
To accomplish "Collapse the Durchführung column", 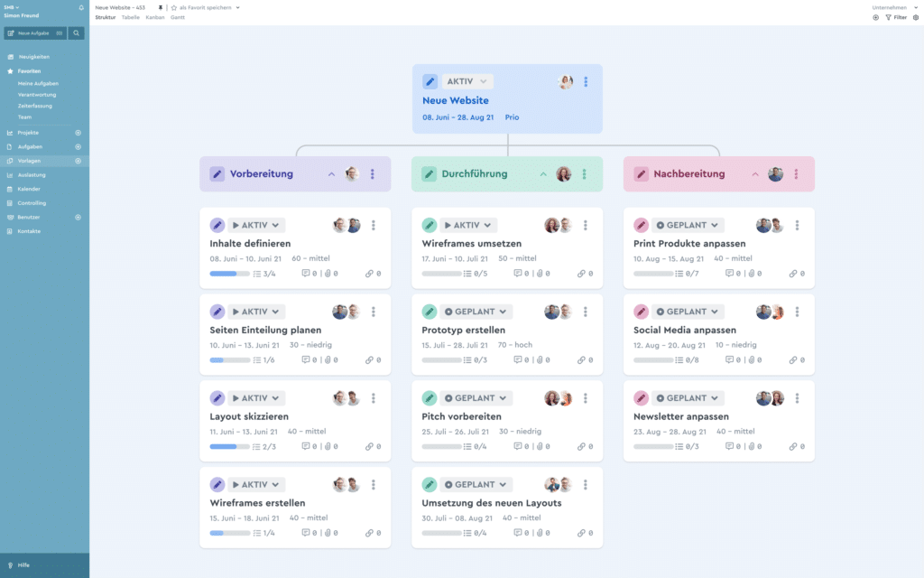I will (543, 174).
